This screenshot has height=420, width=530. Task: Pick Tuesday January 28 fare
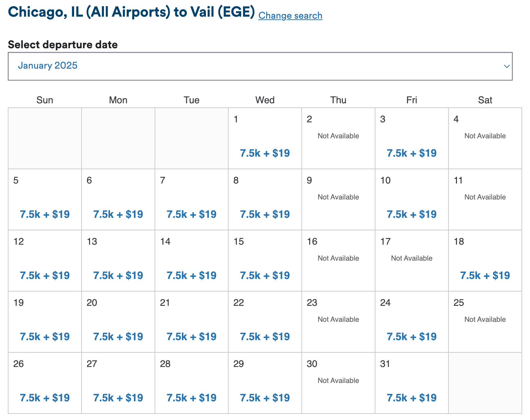click(x=191, y=398)
